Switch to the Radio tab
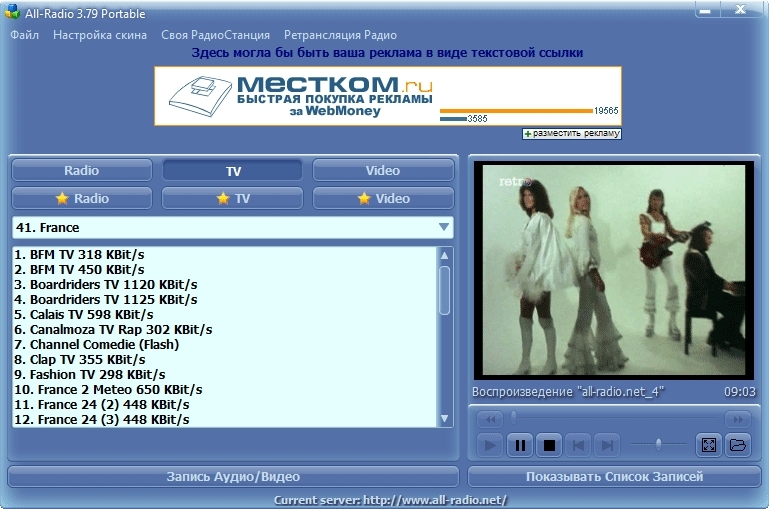Viewport: 769px width, 509px height. (x=82, y=170)
